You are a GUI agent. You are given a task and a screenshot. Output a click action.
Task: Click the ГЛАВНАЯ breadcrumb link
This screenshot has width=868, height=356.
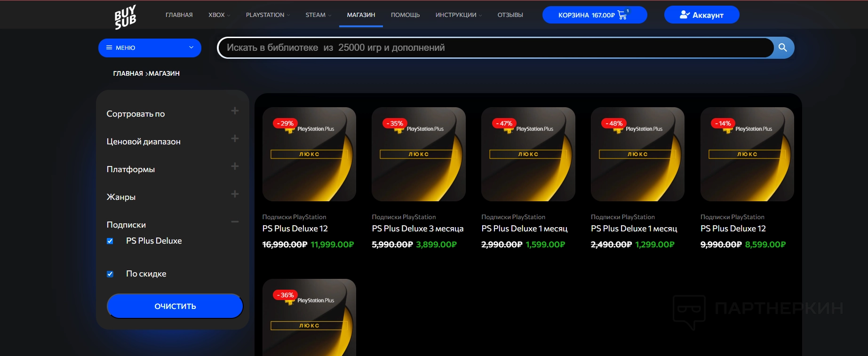point(128,73)
